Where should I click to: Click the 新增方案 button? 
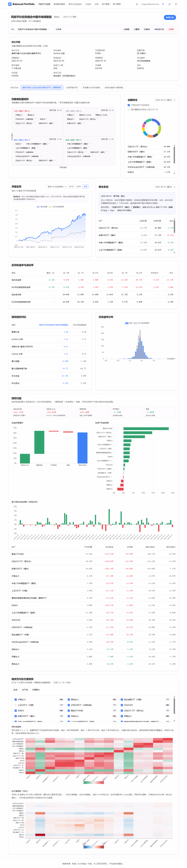170,17
